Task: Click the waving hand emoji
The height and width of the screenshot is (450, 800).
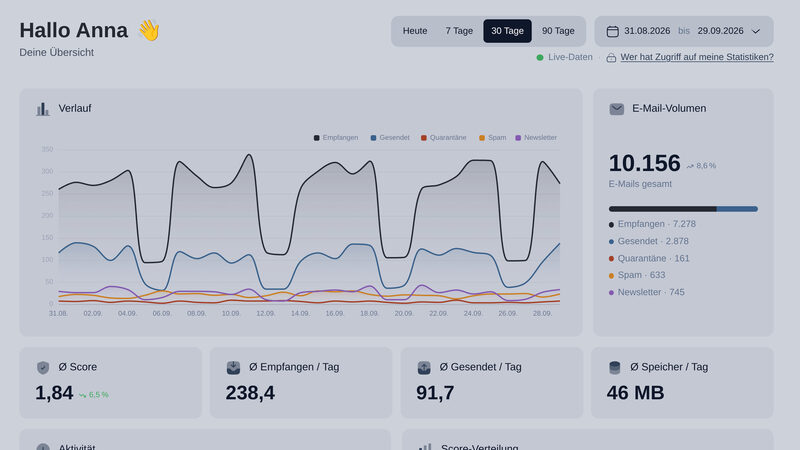Action: 149,31
